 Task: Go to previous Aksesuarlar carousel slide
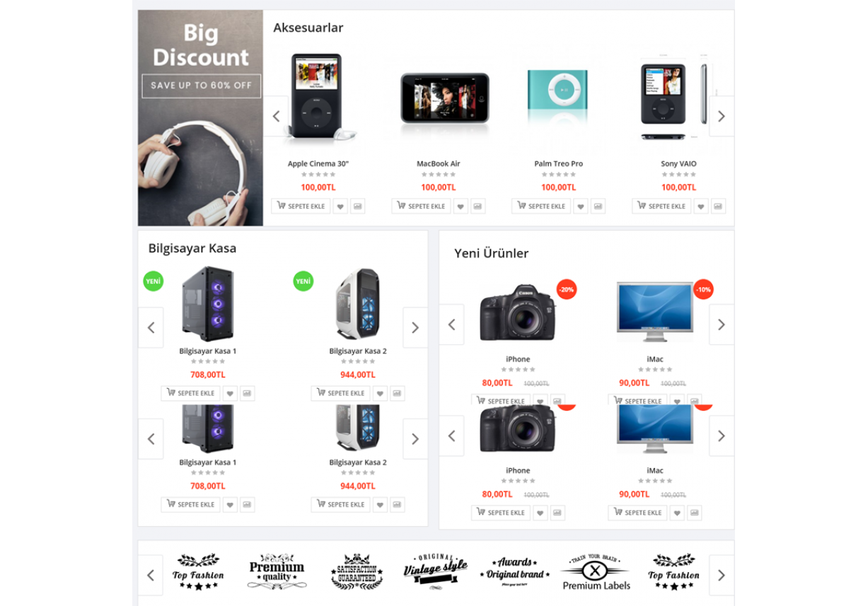pos(276,116)
